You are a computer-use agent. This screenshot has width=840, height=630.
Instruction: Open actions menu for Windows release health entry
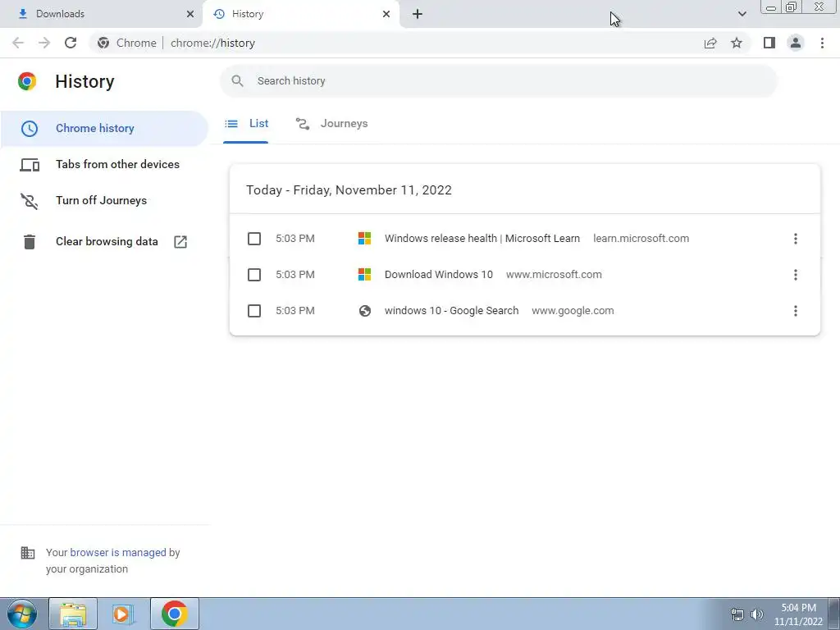(x=796, y=239)
